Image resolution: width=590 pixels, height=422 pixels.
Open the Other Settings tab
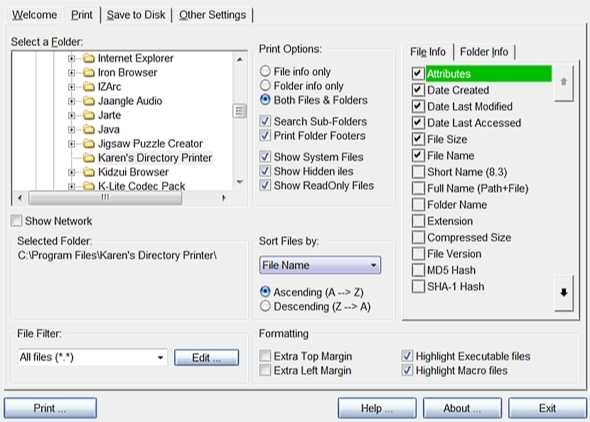[212, 15]
